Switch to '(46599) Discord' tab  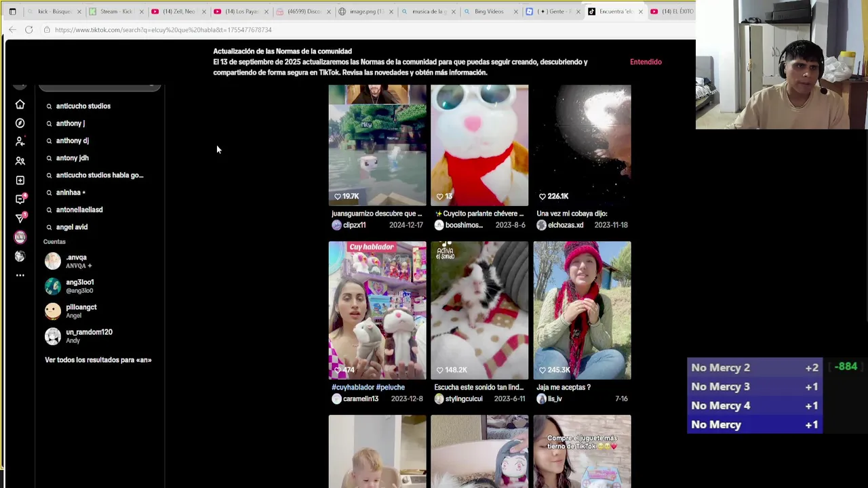304,12
